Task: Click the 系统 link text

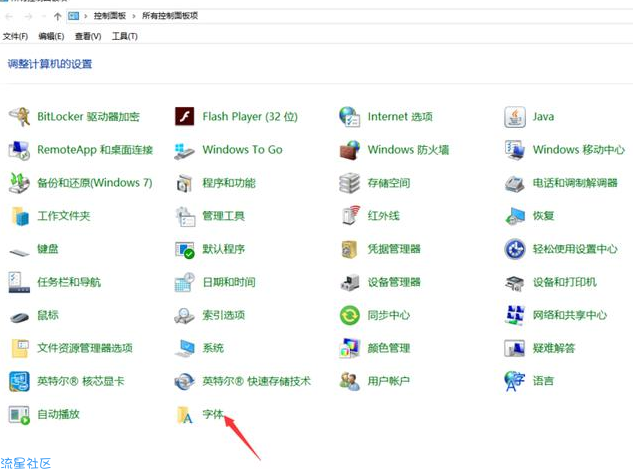Action: pos(213,348)
